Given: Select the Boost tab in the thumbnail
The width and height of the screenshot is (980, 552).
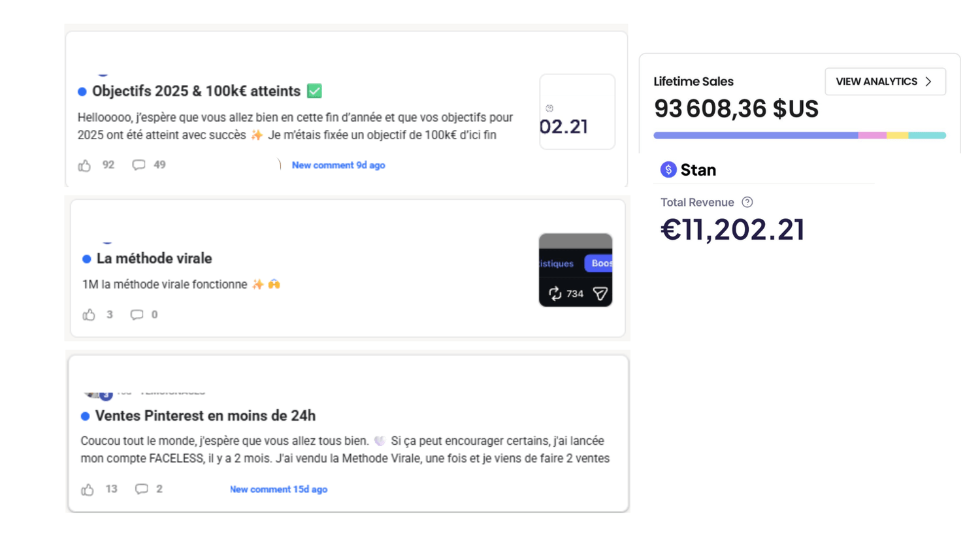Looking at the screenshot, I should point(600,263).
